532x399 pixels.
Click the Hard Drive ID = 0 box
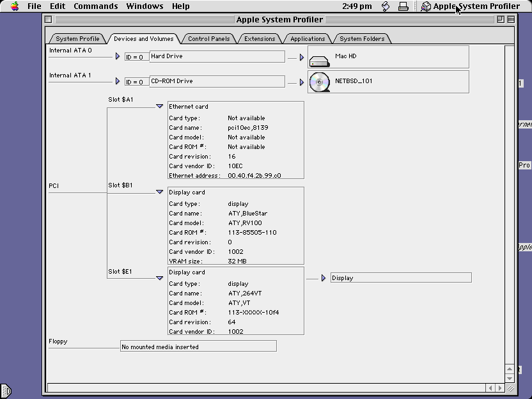[x=137, y=57]
